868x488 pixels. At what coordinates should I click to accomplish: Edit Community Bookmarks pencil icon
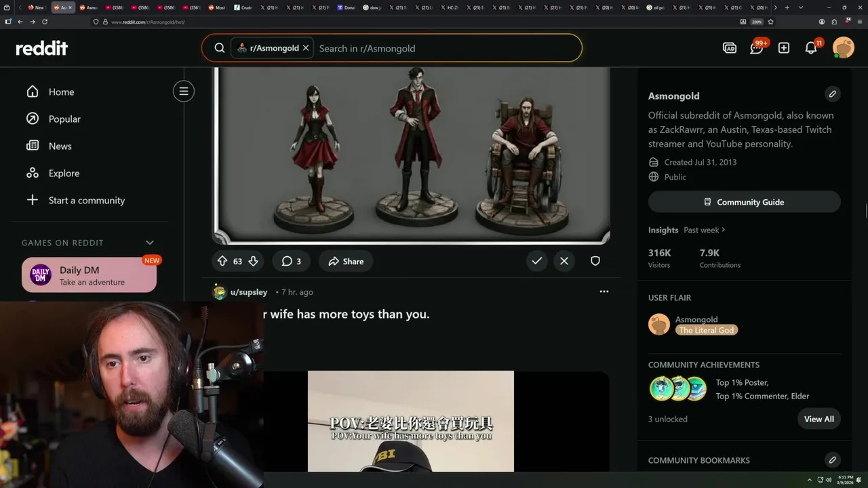(833, 460)
